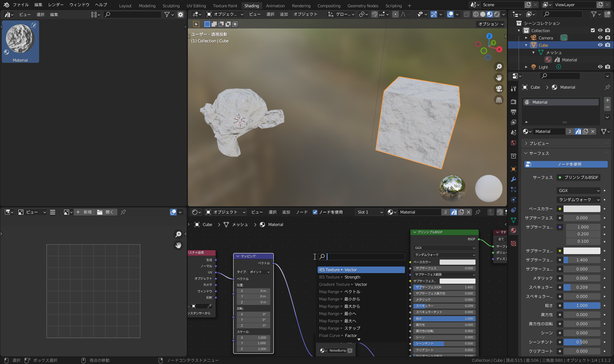Hide the Light object in outliner
The width and height of the screenshot is (614, 364).
(x=600, y=67)
